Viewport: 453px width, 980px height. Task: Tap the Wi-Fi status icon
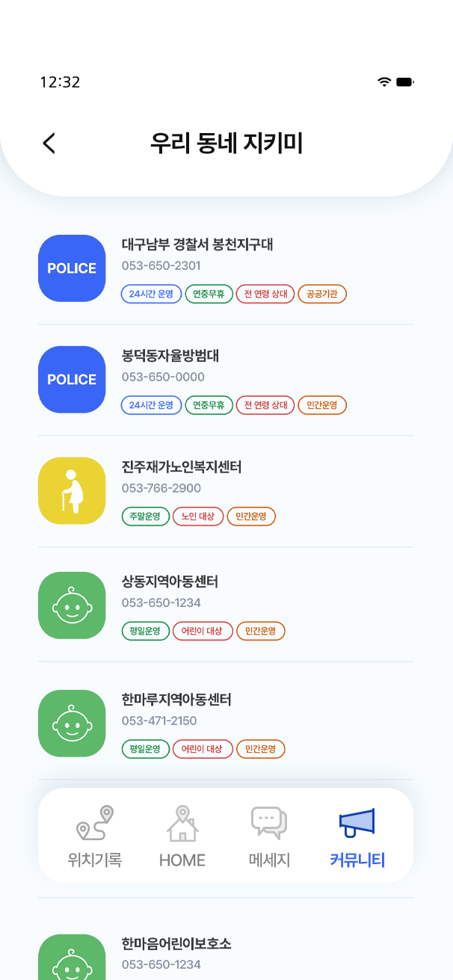pyautogui.click(x=384, y=81)
